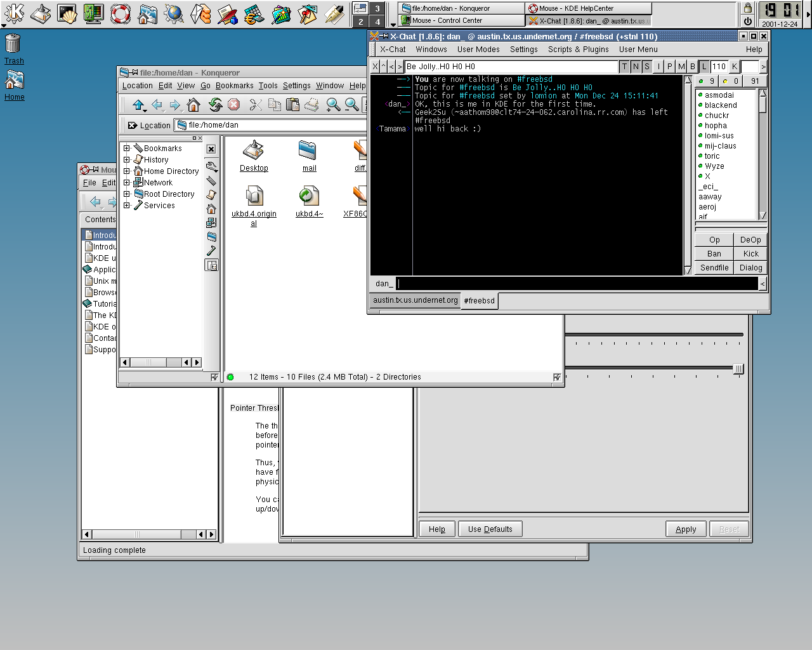Click Apply in Control Center
812x650 pixels.
[x=686, y=529]
